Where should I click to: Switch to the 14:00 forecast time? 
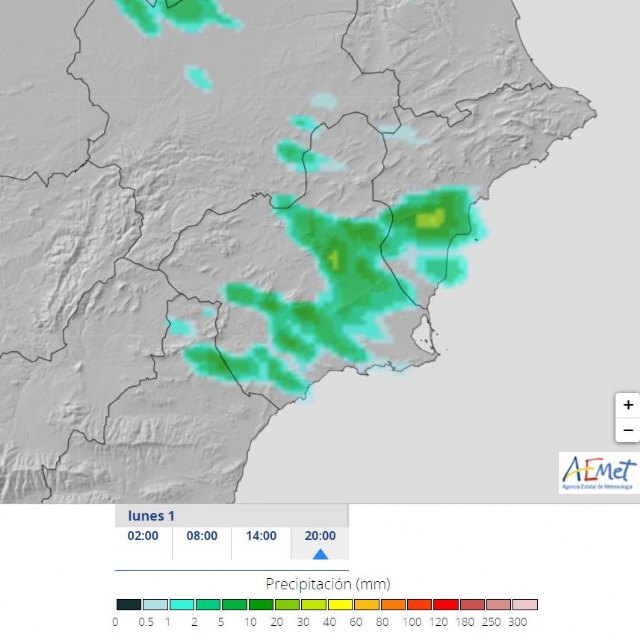[x=261, y=535]
